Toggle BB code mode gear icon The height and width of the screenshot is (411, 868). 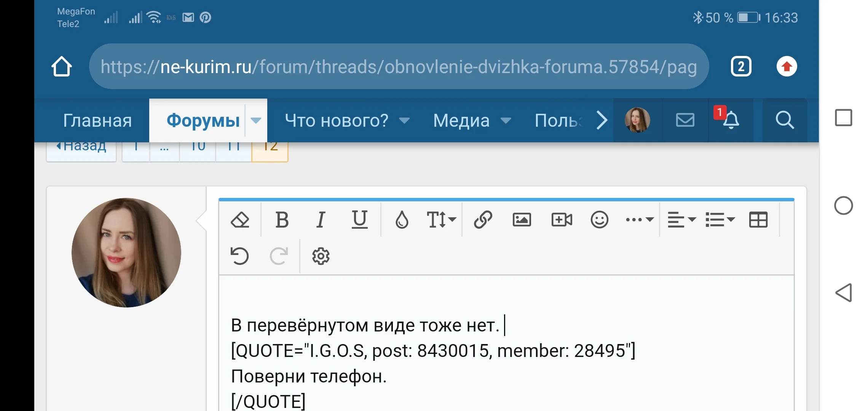click(321, 256)
